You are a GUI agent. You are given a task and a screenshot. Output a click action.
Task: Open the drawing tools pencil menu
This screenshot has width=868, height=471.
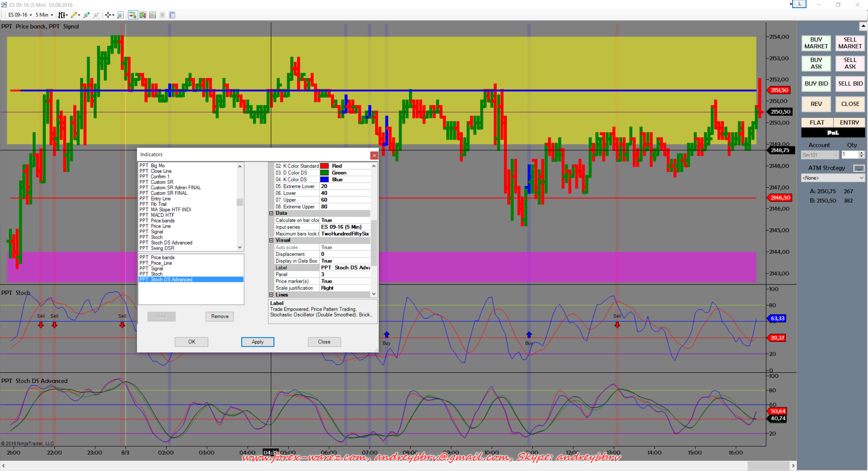(x=75, y=15)
